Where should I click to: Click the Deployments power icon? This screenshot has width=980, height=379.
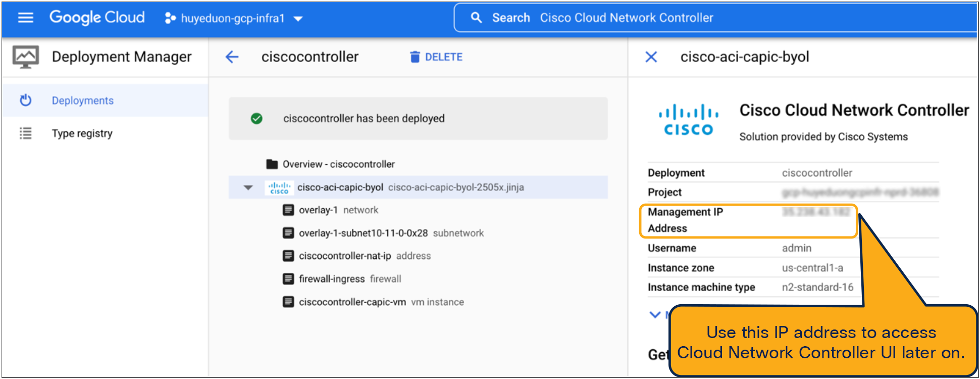(x=25, y=101)
